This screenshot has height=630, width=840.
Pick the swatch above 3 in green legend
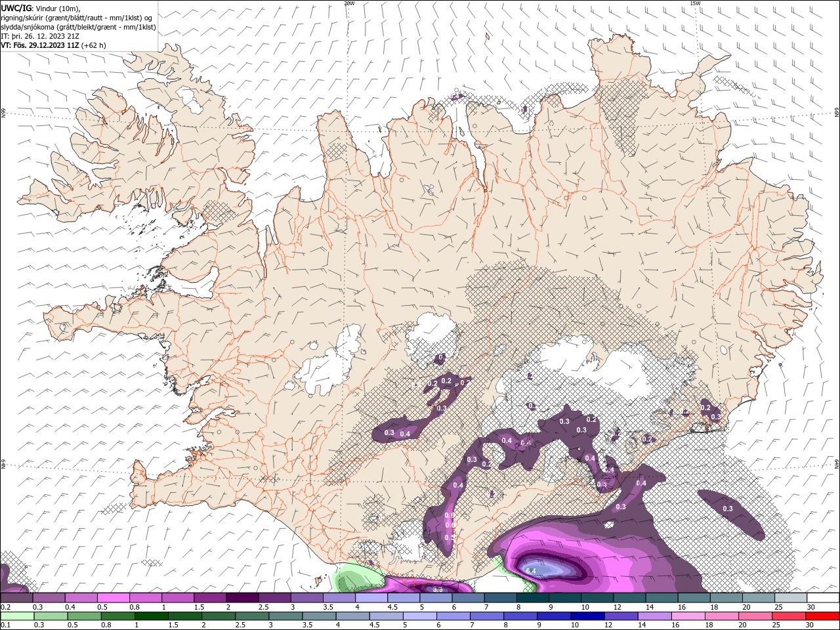285,616
